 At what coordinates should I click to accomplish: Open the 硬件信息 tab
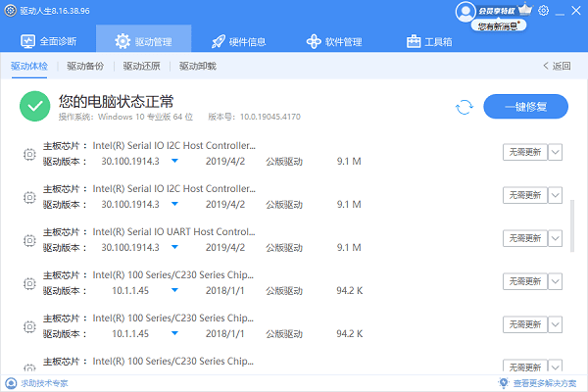(238, 41)
